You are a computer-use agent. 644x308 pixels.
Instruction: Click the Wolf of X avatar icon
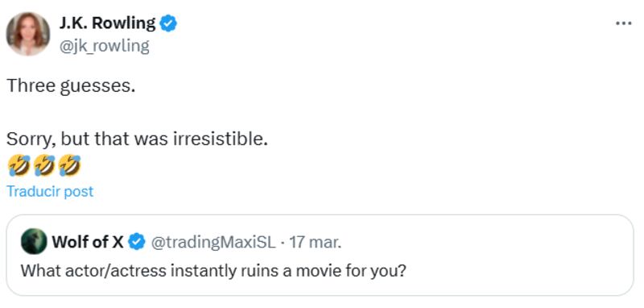(34, 243)
